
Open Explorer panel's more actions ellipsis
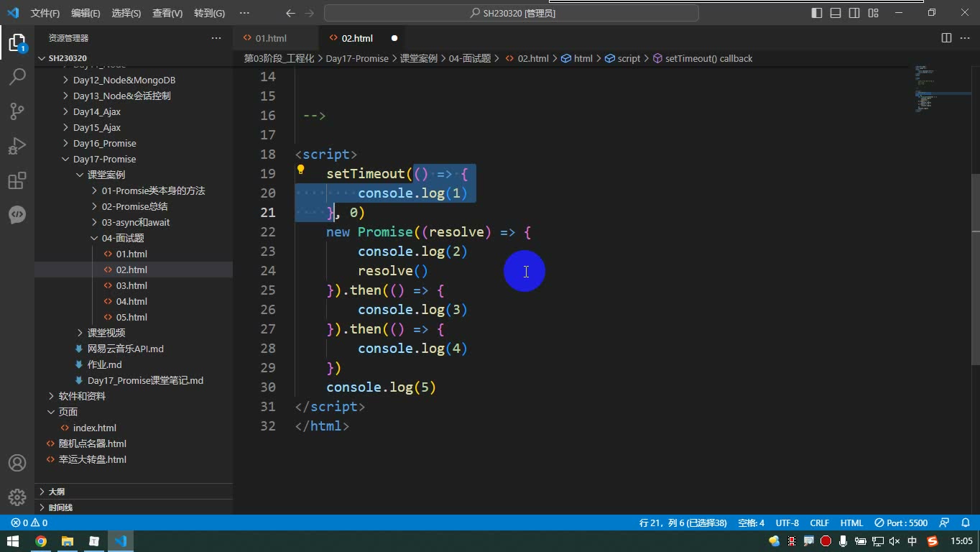click(x=216, y=38)
